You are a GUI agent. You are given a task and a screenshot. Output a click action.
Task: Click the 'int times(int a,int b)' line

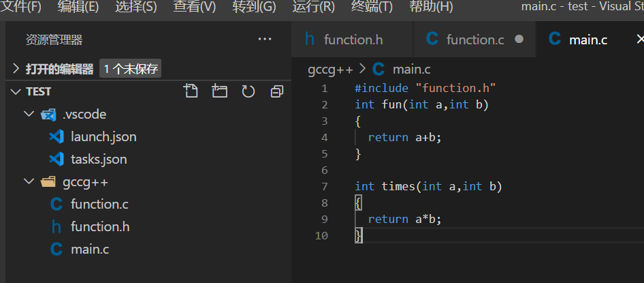[429, 186]
